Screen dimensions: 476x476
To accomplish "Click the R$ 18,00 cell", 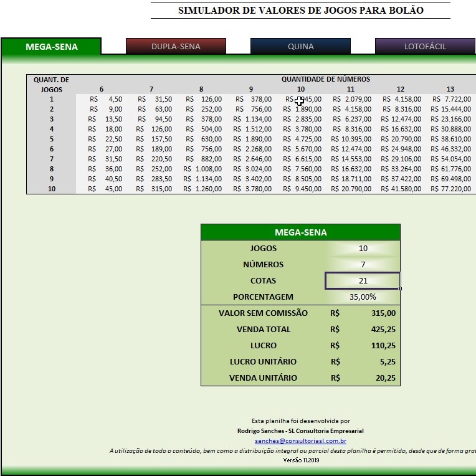I will tap(101, 129).
